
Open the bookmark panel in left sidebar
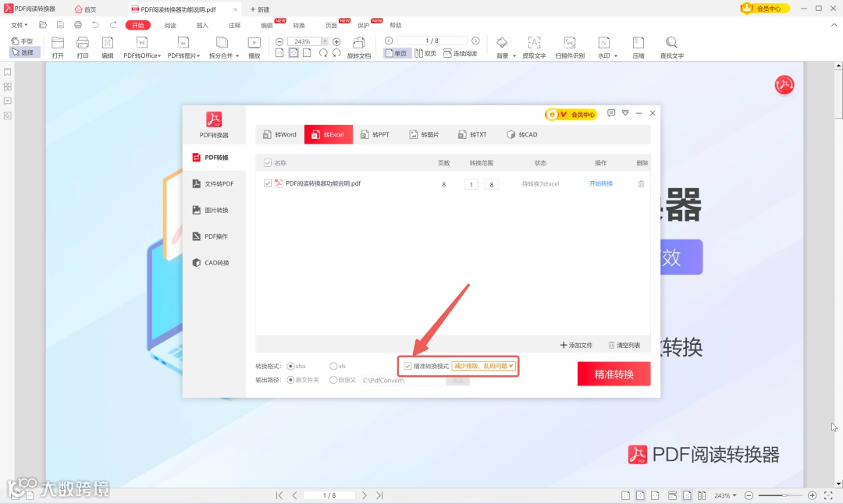8,72
